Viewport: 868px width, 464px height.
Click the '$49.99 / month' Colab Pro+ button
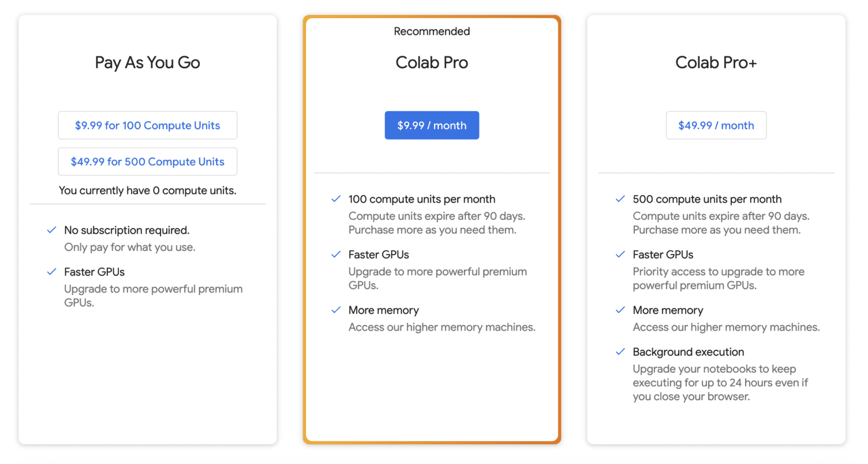click(716, 125)
